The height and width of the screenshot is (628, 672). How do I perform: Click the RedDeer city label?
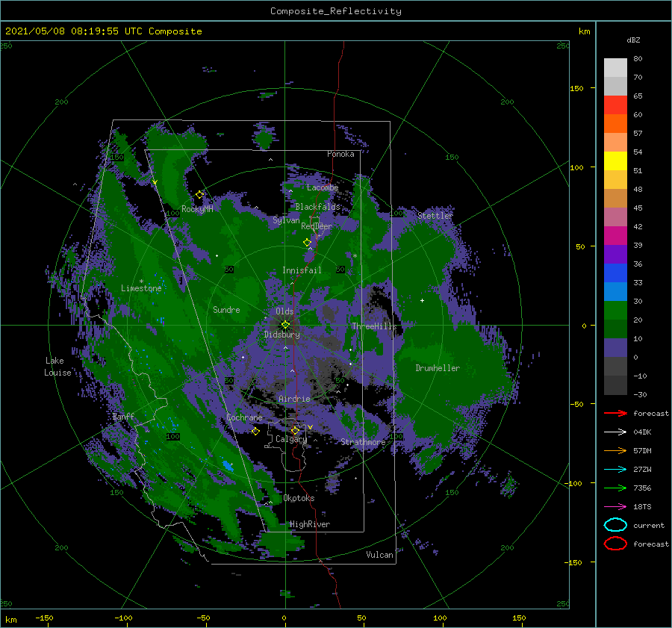pos(317,226)
